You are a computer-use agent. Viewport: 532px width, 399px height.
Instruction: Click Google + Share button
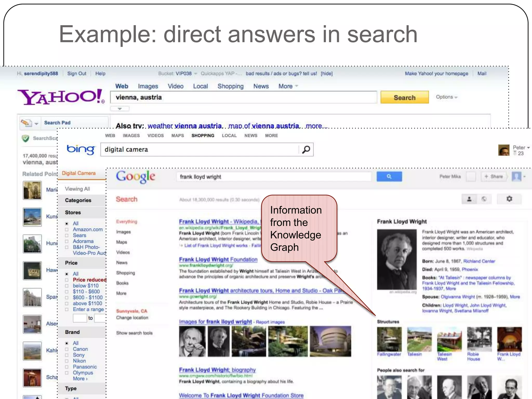point(494,177)
